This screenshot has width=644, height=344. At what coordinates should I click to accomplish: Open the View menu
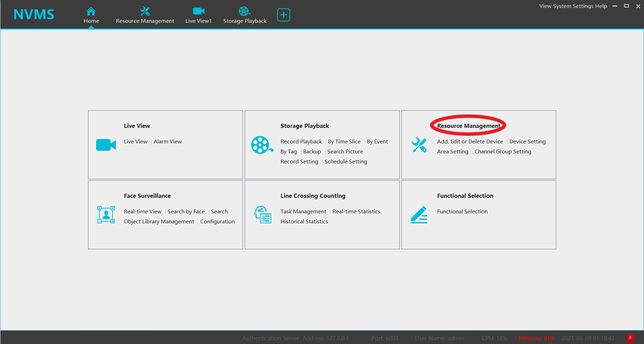[545, 6]
